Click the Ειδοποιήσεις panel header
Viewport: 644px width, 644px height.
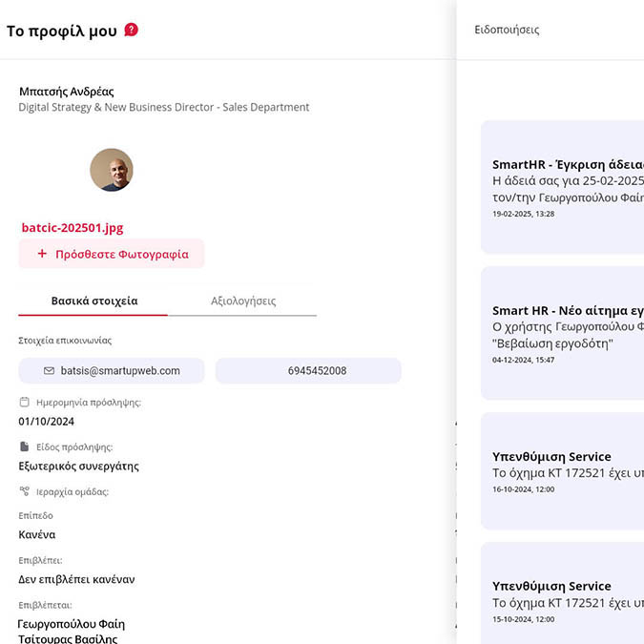(507, 30)
